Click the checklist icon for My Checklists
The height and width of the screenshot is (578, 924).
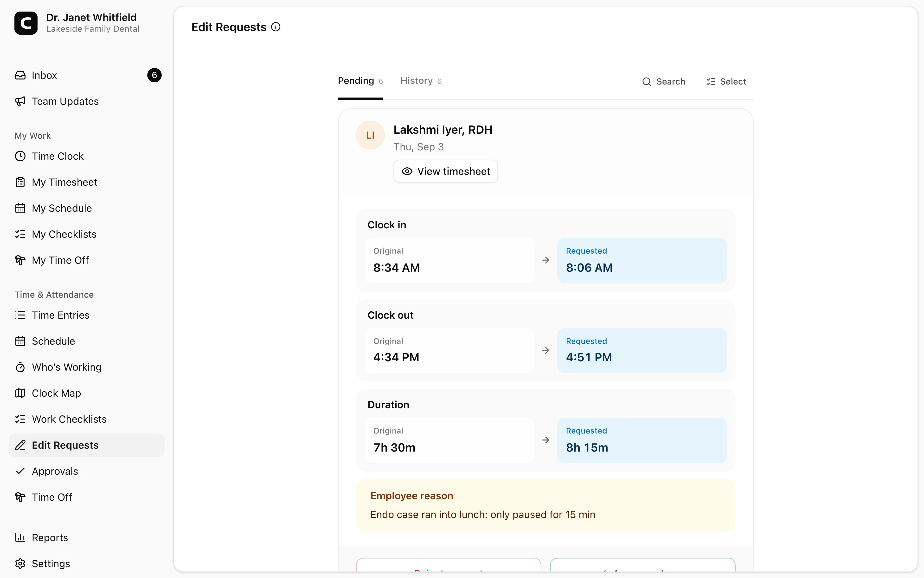20,234
